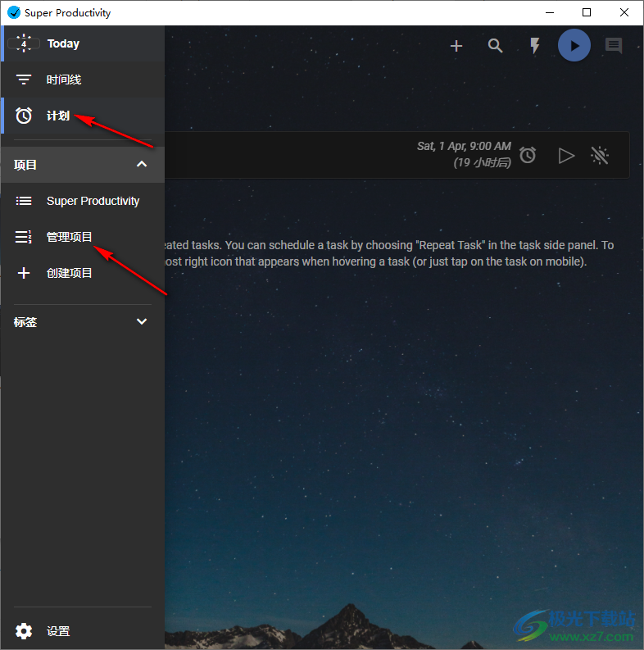Screen dimensions: 644x650
Task: Click the plus icon to add a task
Action: (456, 46)
